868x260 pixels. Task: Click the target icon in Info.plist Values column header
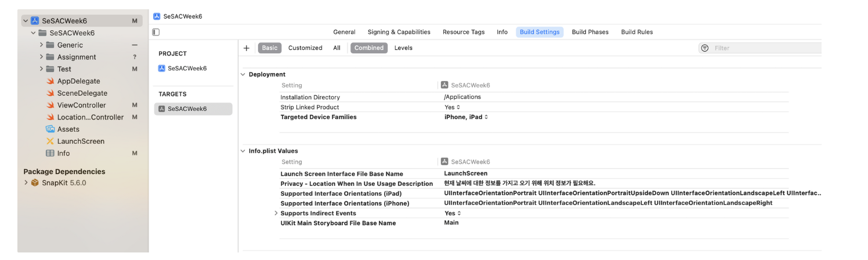point(445,162)
